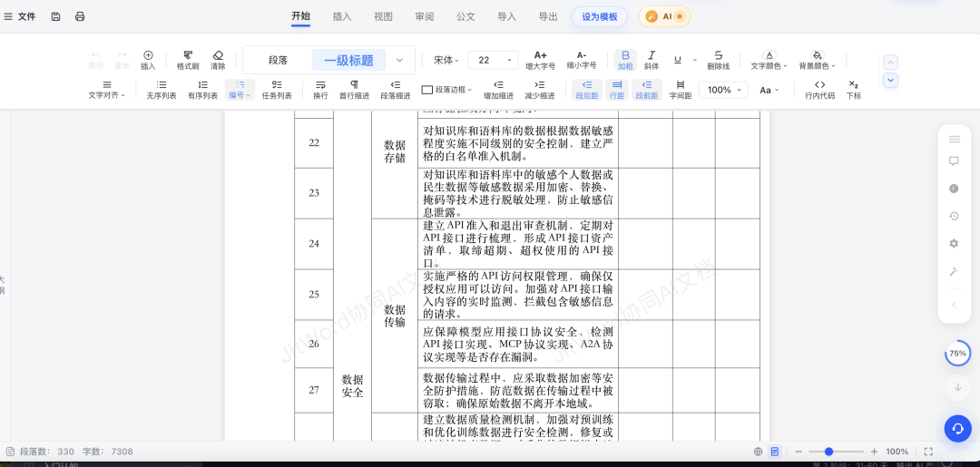980x467 pixels.
Task: Open the 审阅 tab
Action: pos(425,17)
